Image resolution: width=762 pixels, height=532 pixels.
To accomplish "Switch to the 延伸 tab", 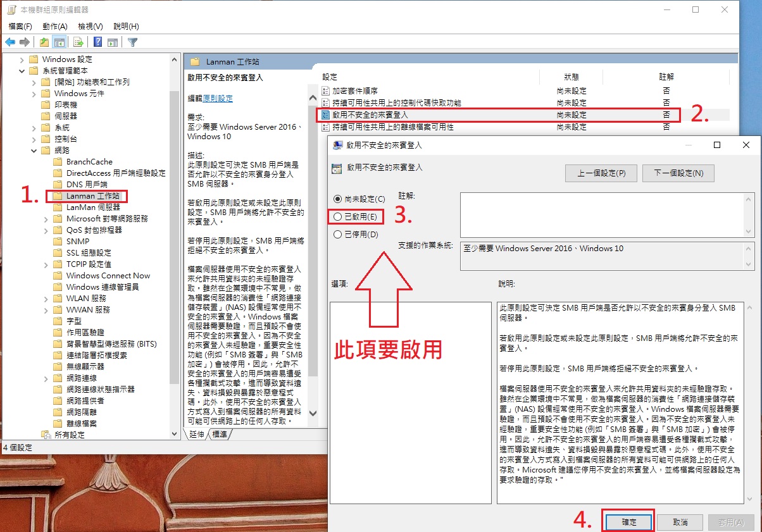I will 196,434.
